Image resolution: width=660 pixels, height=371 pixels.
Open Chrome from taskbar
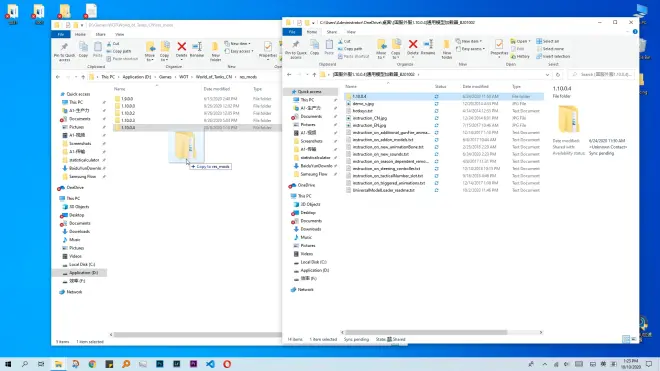click(92, 364)
